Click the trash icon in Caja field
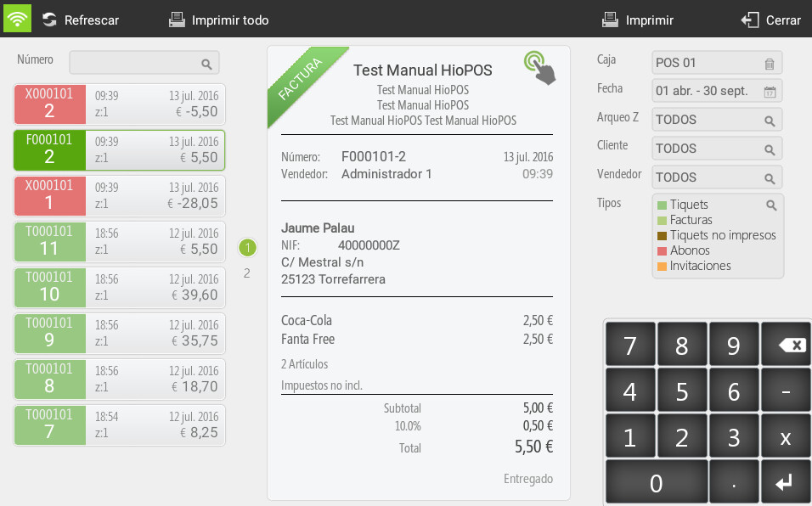The height and width of the screenshot is (506, 812). pos(770,64)
